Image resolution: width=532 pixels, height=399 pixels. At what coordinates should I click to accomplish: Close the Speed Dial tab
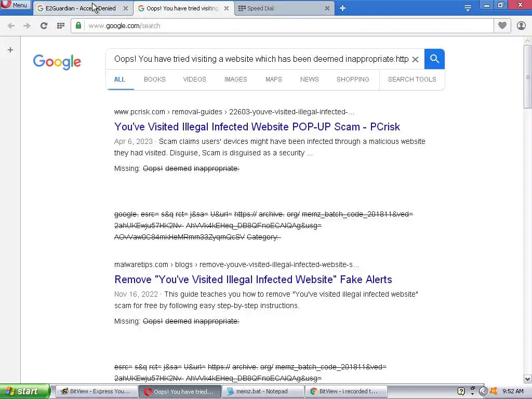coord(327,8)
